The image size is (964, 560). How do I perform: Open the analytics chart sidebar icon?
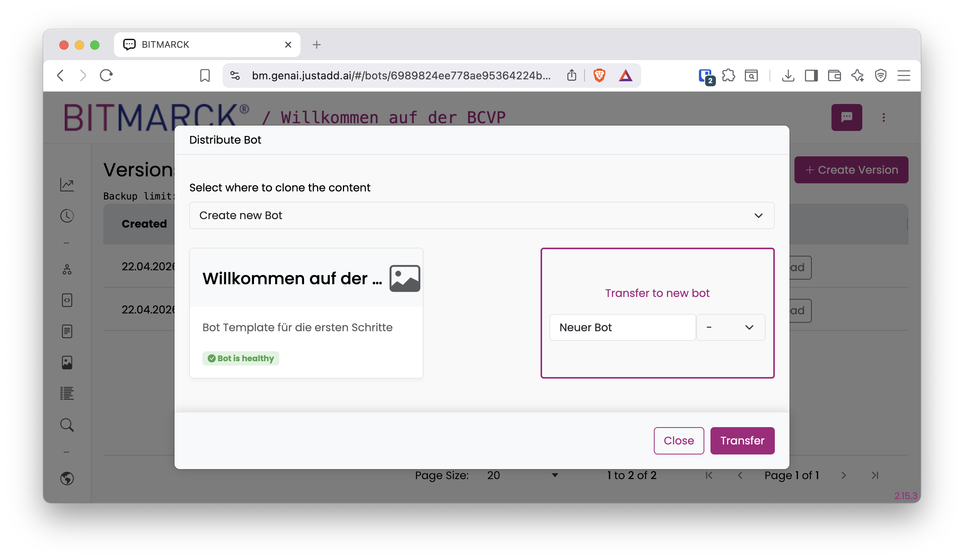coord(67,185)
